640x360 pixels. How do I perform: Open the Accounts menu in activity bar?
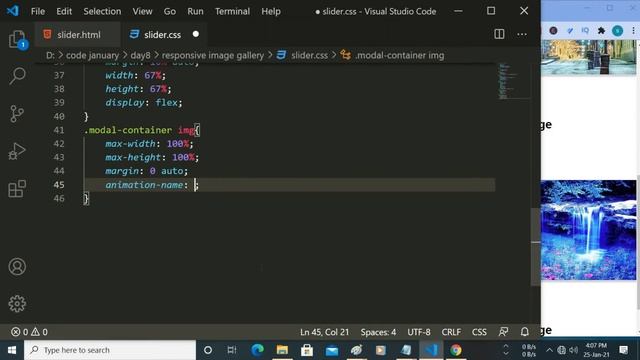click(x=17, y=267)
